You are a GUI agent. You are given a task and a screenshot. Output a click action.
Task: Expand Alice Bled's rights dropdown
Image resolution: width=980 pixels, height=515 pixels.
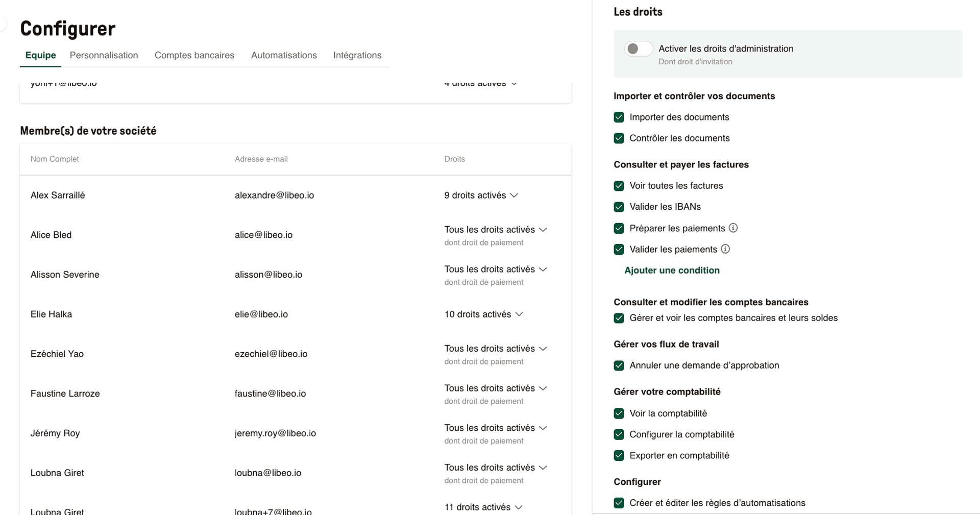496,230
